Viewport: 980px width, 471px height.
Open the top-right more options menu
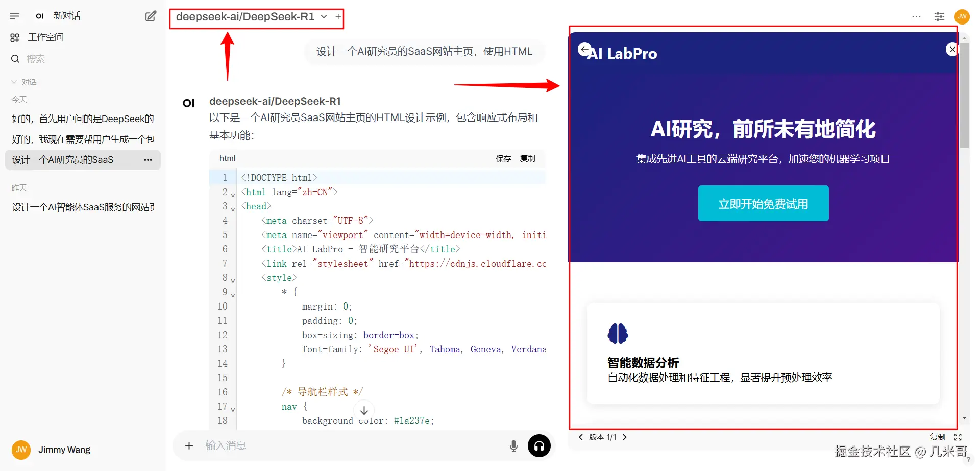coord(917,16)
